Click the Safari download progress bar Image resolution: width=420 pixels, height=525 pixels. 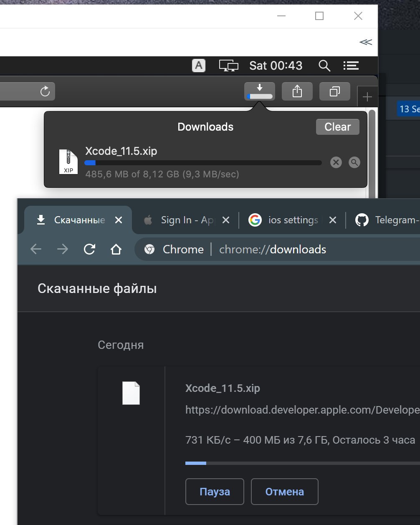[203, 163]
